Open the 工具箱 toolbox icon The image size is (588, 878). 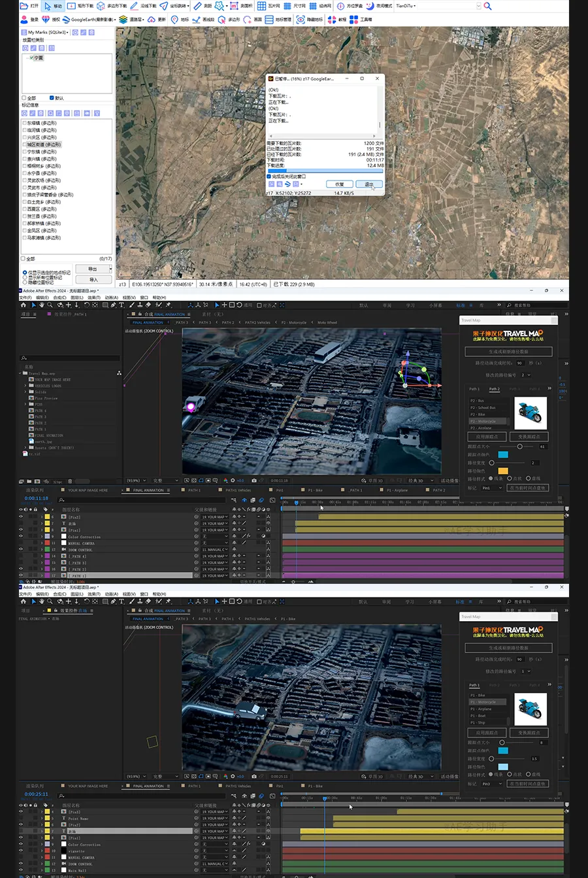click(355, 20)
